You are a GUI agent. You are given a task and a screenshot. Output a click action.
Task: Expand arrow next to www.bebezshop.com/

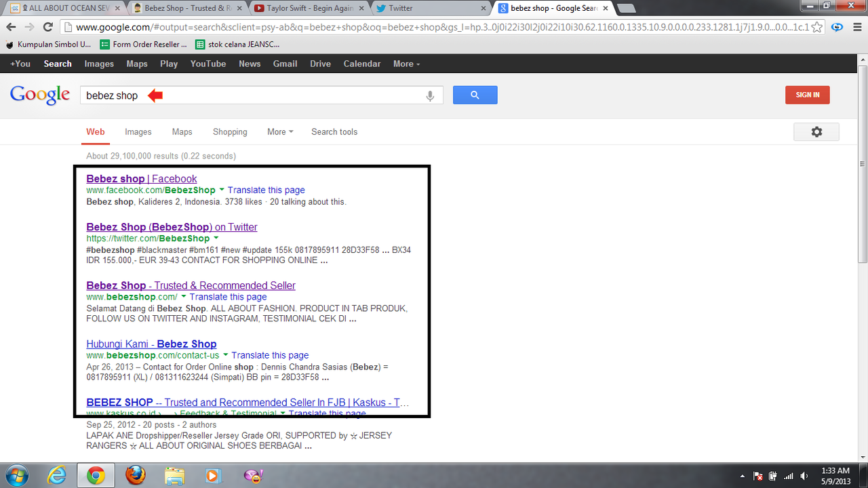tap(184, 297)
